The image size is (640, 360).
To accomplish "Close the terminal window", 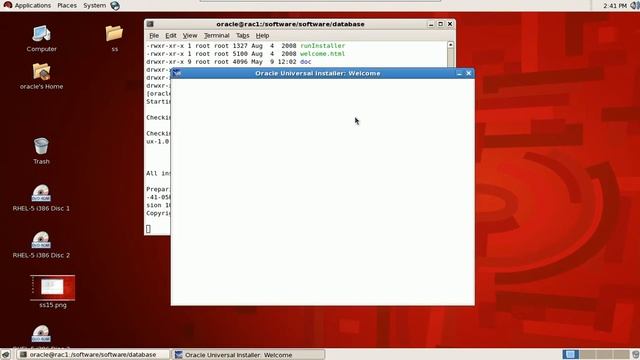I will pyautogui.click(x=450, y=24).
